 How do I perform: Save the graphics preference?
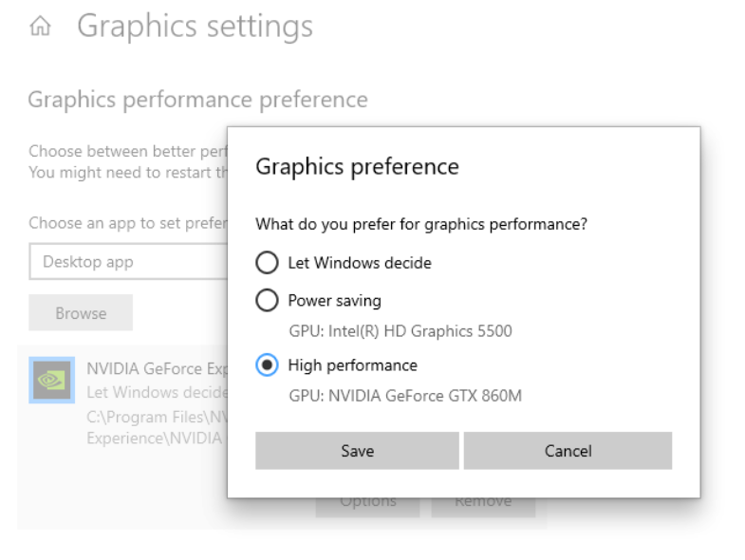pos(357,451)
